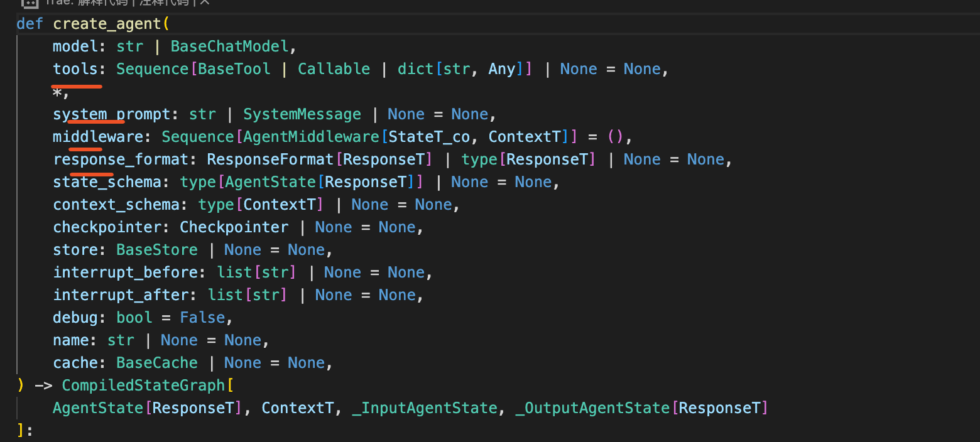980x442 pixels.
Task: Click the system_prompt parameter
Action: click(x=112, y=114)
